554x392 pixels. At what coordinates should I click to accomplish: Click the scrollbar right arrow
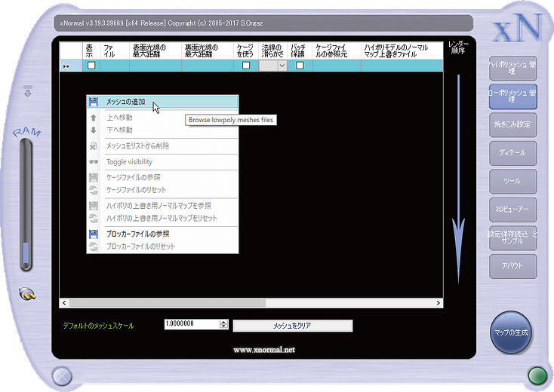coord(438,303)
